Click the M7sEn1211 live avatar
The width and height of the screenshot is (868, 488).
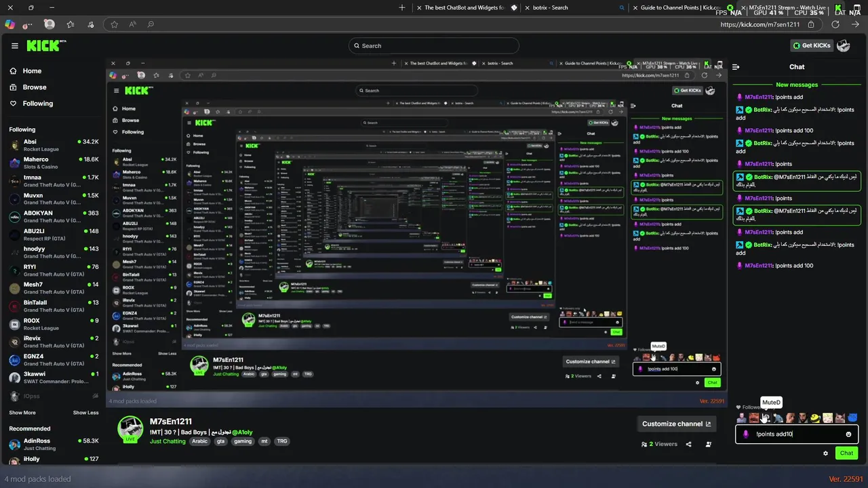130,429
